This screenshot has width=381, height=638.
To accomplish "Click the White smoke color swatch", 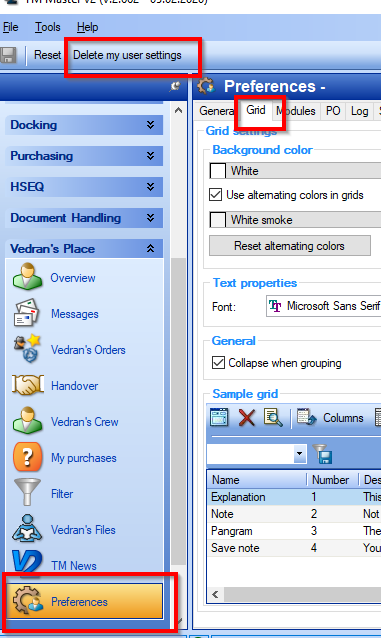I will 218,220.
